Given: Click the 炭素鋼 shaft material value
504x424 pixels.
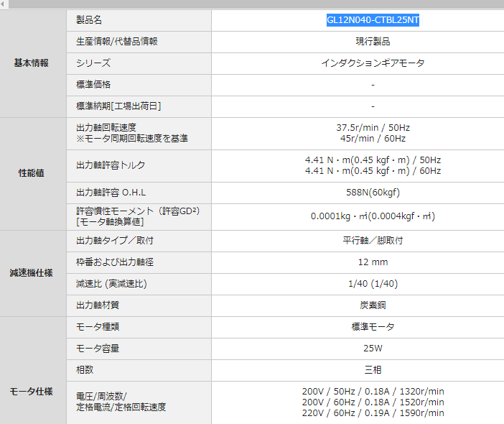Looking at the screenshot, I should point(373,305).
